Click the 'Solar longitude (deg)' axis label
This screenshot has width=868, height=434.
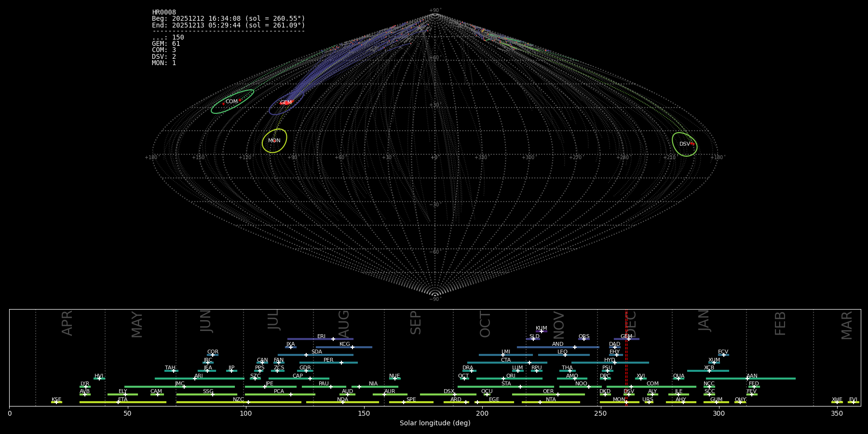coord(435,423)
